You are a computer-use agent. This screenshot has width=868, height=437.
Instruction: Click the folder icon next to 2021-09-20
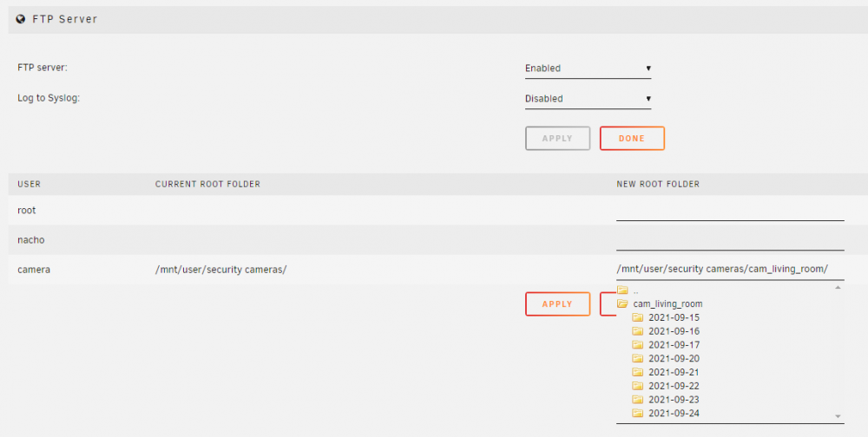coord(638,358)
